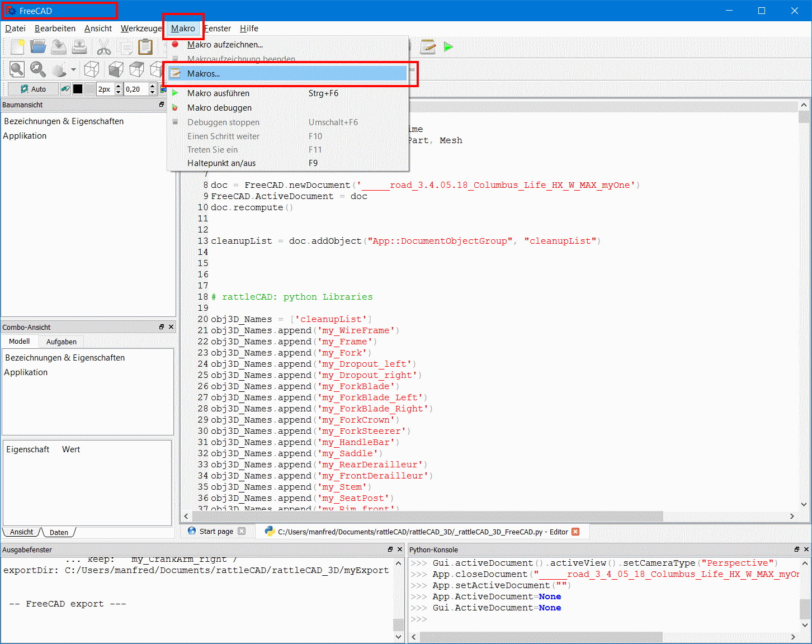
Task: Click the copy toolbar icon
Action: click(x=124, y=47)
